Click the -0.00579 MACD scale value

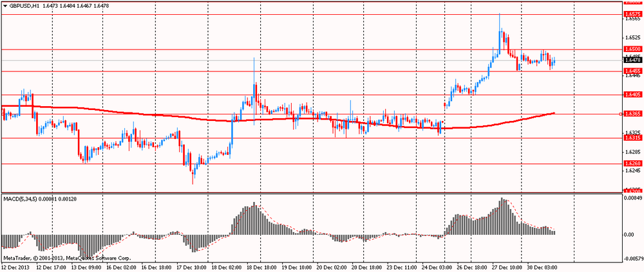632,259
